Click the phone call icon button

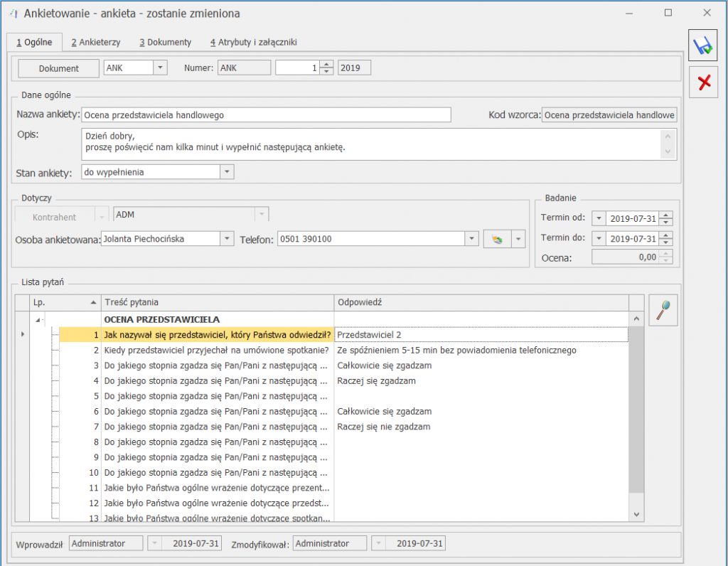pyautogui.click(x=497, y=239)
